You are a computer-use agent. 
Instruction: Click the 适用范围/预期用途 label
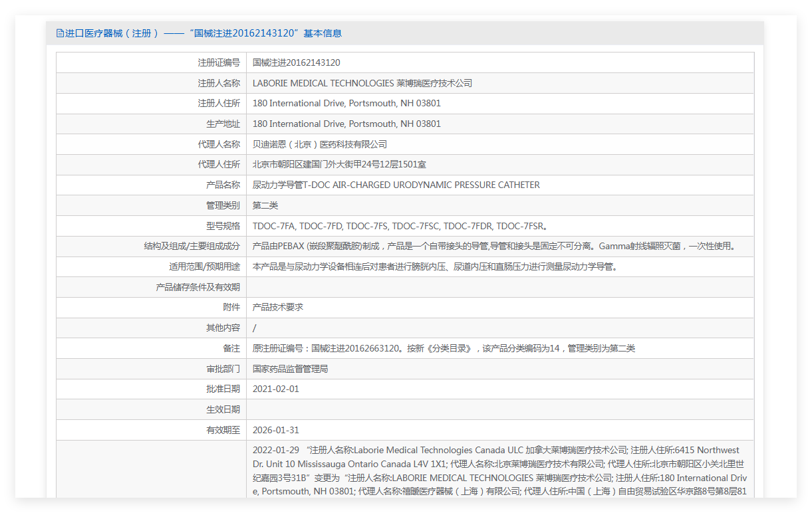tap(204, 267)
